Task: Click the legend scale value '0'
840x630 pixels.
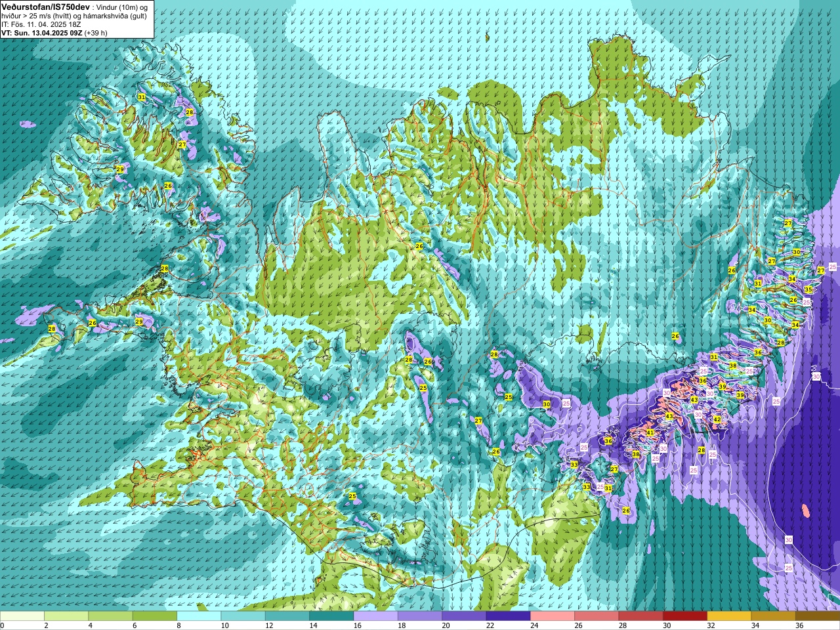Action: (3, 625)
